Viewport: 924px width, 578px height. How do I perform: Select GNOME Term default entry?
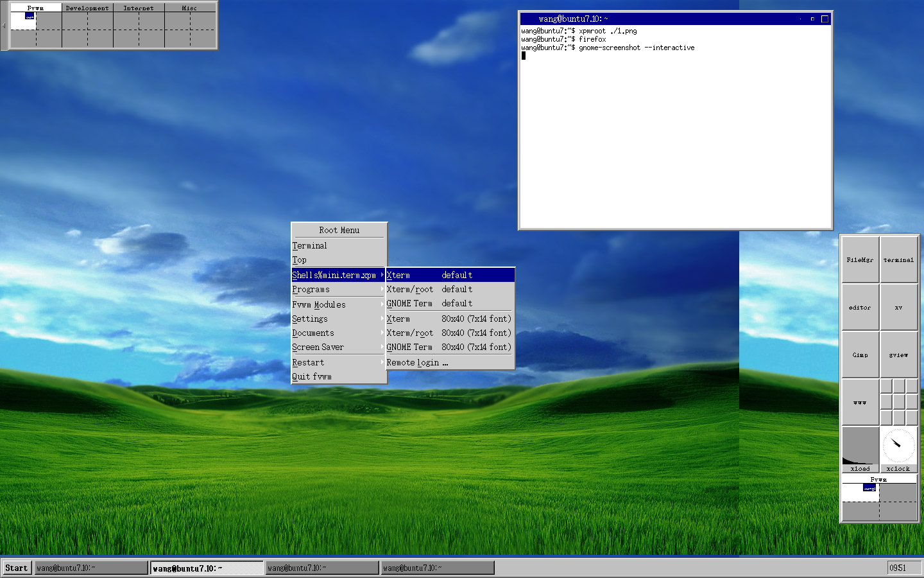tap(450, 303)
